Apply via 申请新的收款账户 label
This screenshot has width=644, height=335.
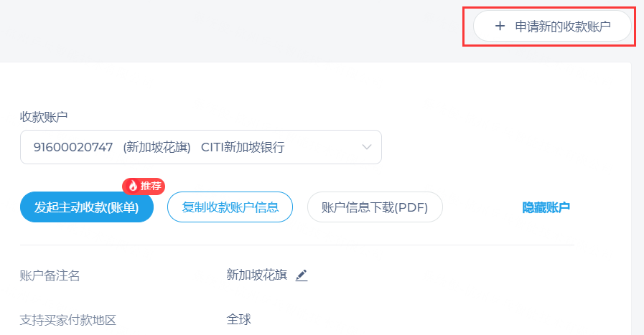pos(563,27)
